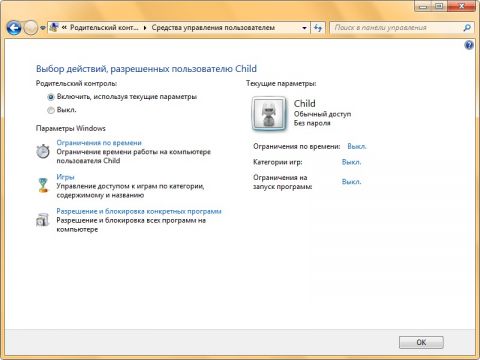Expand breadcrumb arrow after 'Родительский конт...'

click(x=145, y=28)
